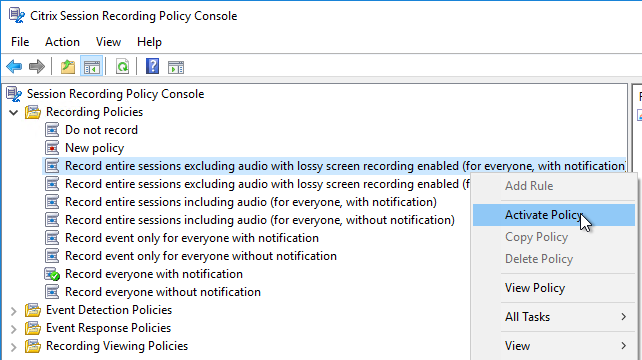Expand the Recording Viewing Policies folder
This screenshot has width=642, height=360.
[x=14, y=347]
